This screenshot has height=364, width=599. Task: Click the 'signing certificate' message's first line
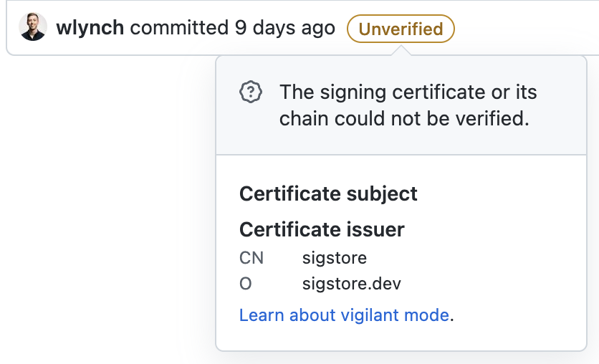tap(408, 92)
